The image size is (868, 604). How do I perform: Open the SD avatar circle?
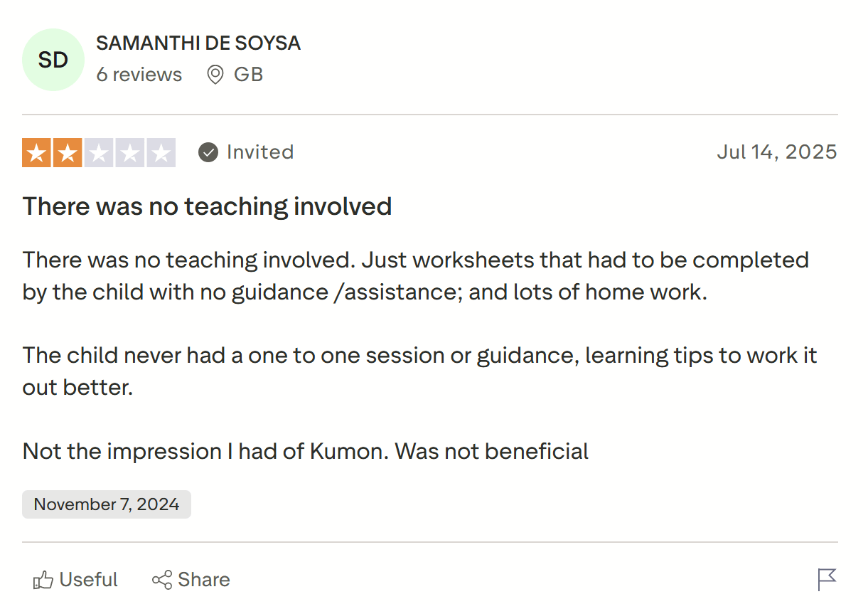click(53, 60)
